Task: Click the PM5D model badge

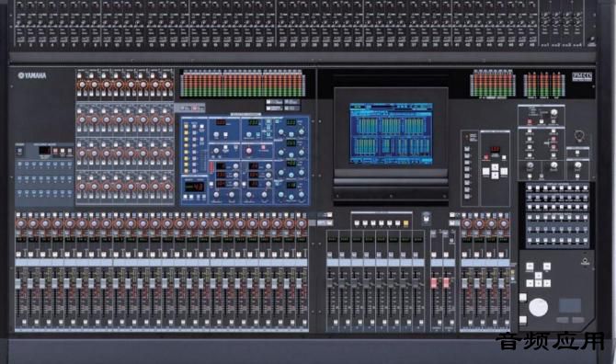Action: (581, 76)
